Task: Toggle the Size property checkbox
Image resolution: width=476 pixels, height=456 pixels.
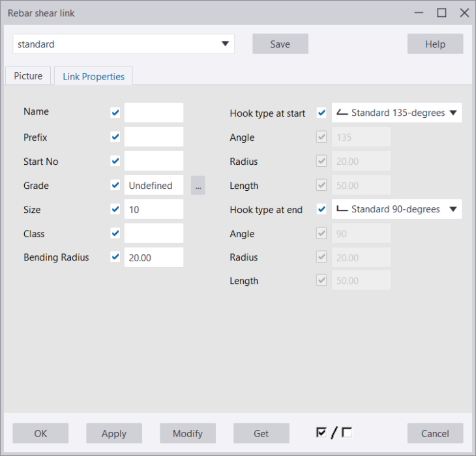Action: point(115,209)
